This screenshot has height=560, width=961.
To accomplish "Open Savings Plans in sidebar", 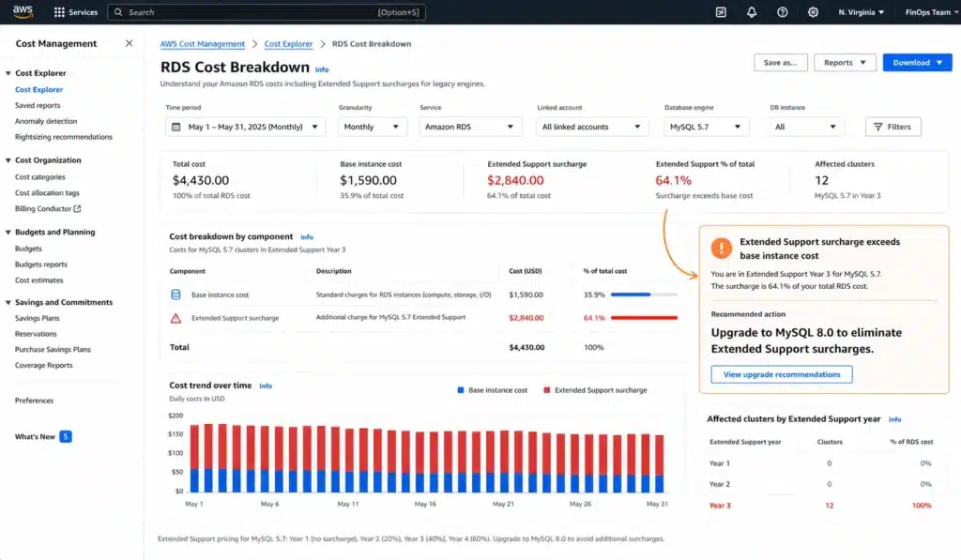I will (x=37, y=319).
